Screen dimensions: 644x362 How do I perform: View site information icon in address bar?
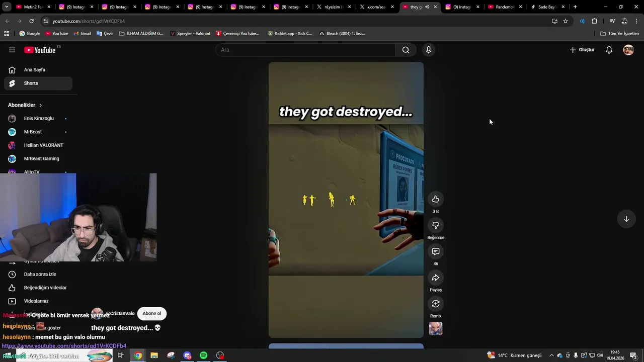click(x=46, y=21)
